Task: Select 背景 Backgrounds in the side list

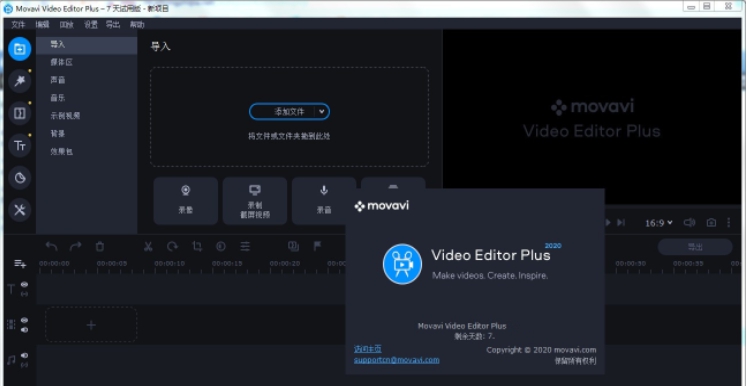Action: point(87,134)
